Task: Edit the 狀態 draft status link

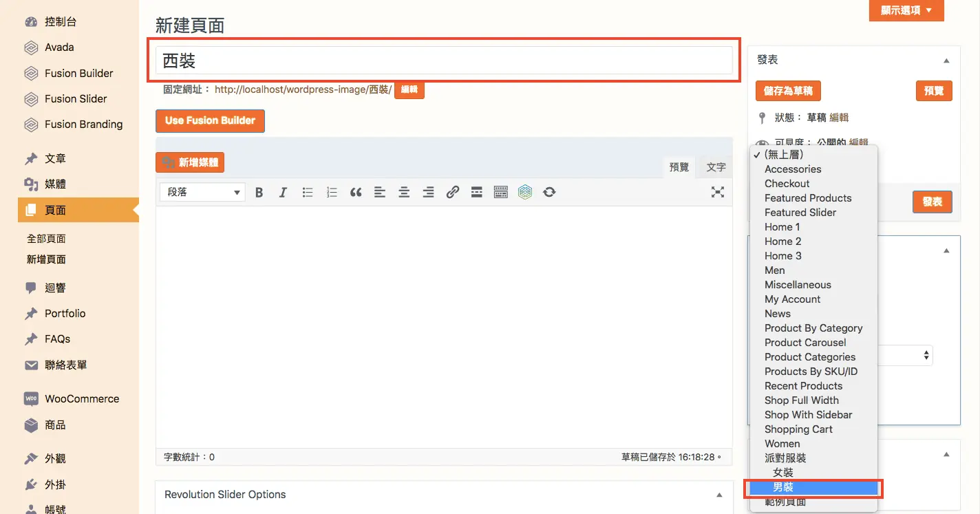Action: click(x=839, y=118)
